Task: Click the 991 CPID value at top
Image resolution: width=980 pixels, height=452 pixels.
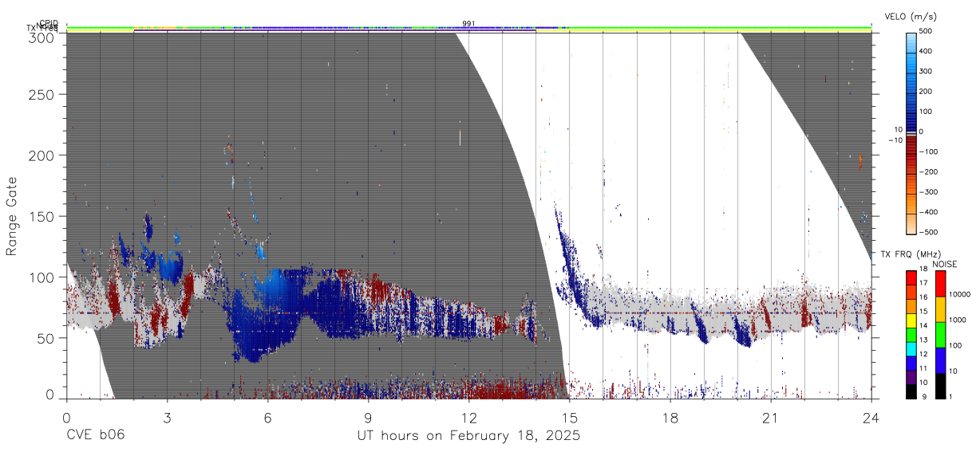Action: click(x=468, y=23)
